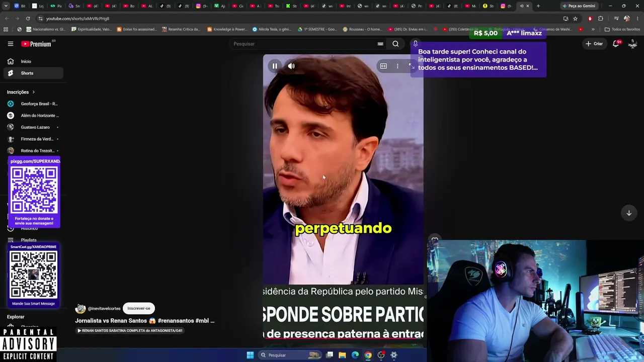Click Peça ao Gemini button

[x=579, y=6]
